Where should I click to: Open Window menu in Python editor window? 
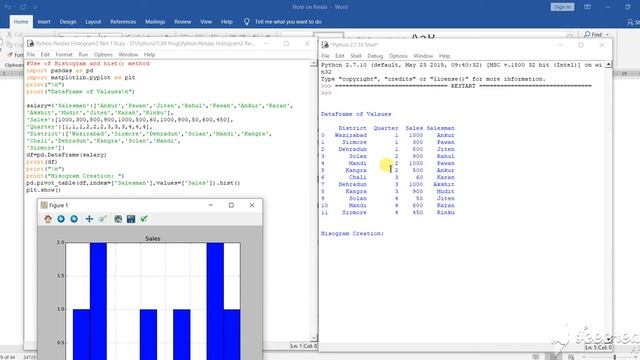(x=128, y=55)
